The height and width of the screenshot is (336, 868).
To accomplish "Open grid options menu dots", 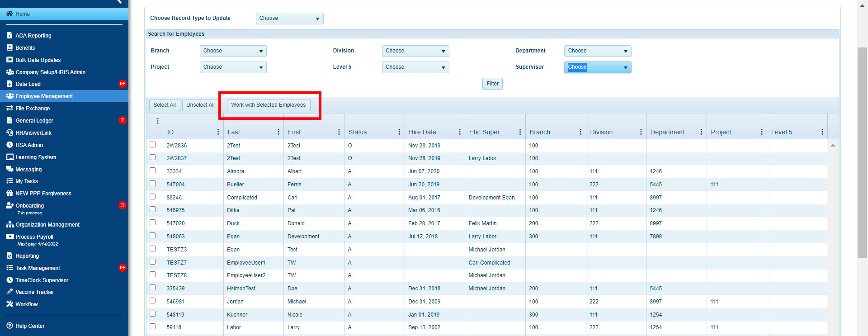I will [157, 121].
